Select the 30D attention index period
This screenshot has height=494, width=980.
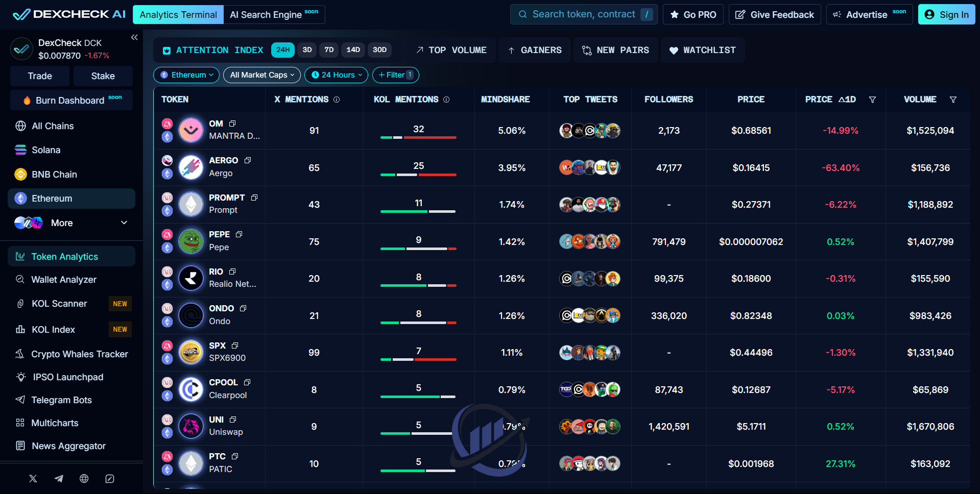tap(379, 50)
